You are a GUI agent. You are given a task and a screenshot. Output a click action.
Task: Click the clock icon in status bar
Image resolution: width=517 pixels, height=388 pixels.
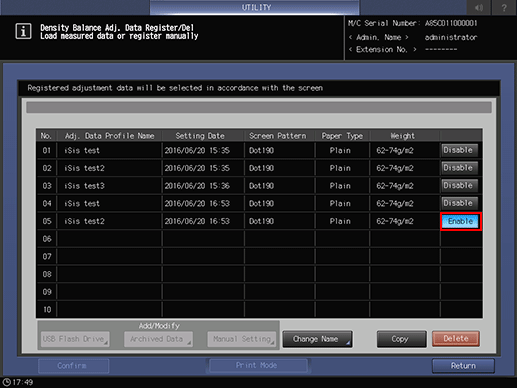coord(6,382)
